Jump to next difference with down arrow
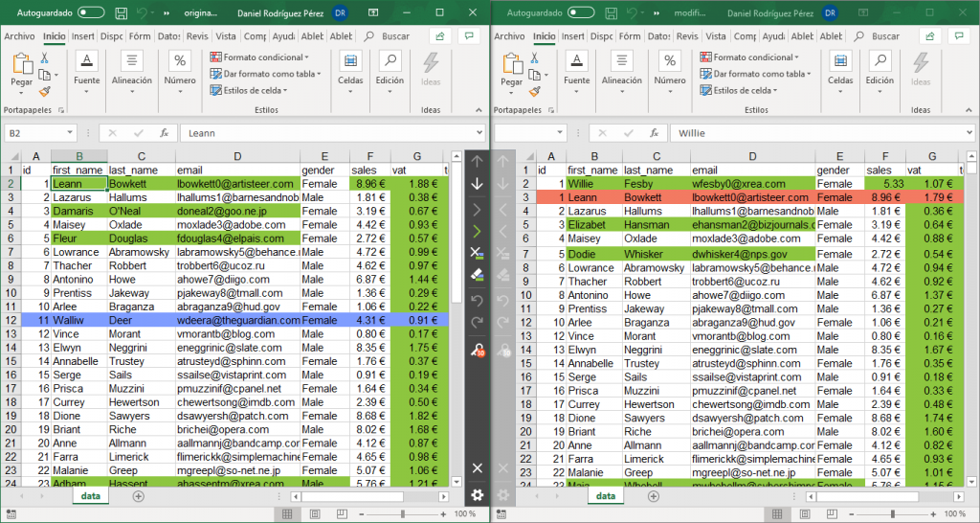 477,184
